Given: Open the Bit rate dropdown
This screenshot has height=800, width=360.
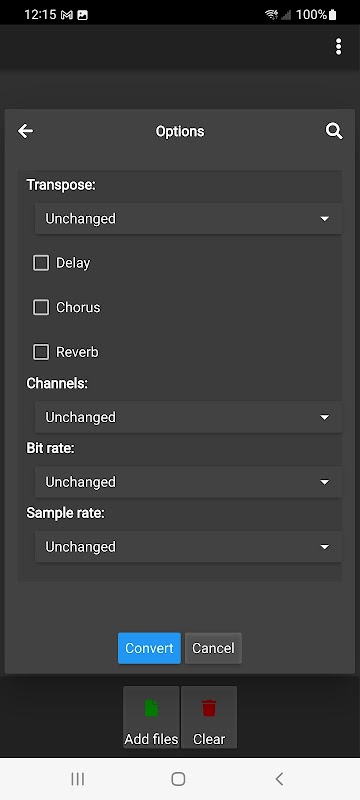Looking at the screenshot, I should click(x=188, y=482).
